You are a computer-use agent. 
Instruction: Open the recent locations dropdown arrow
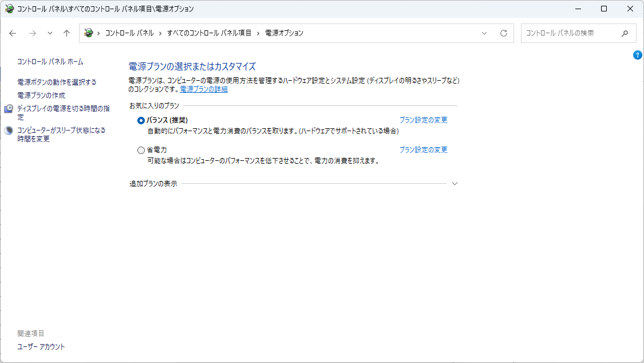pos(50,33)
